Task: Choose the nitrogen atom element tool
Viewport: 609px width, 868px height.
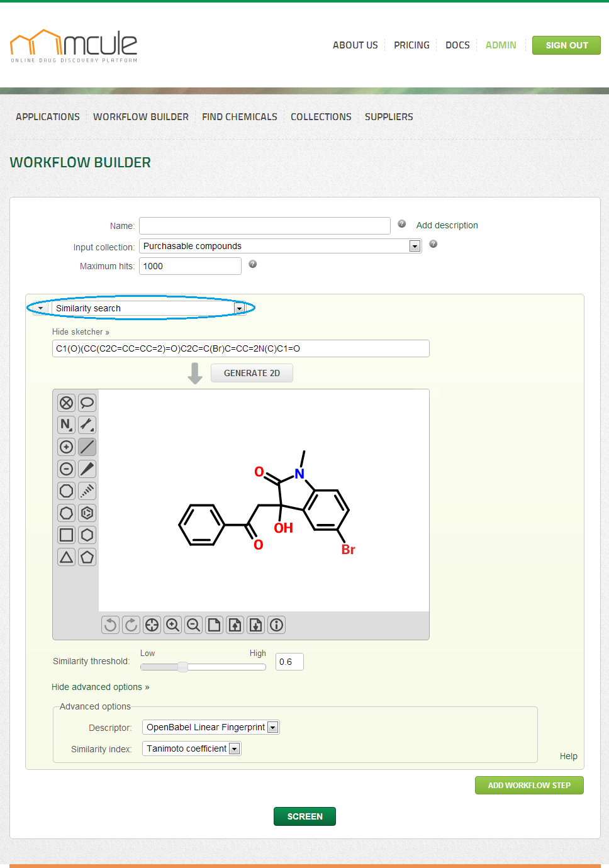Action: pos(66,425)
